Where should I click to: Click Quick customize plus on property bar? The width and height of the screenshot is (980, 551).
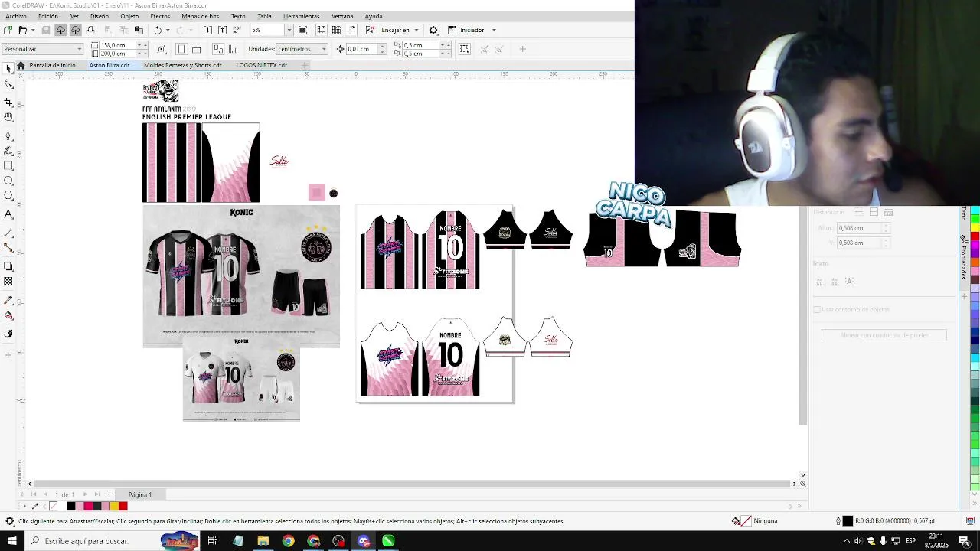pos(522,49)
